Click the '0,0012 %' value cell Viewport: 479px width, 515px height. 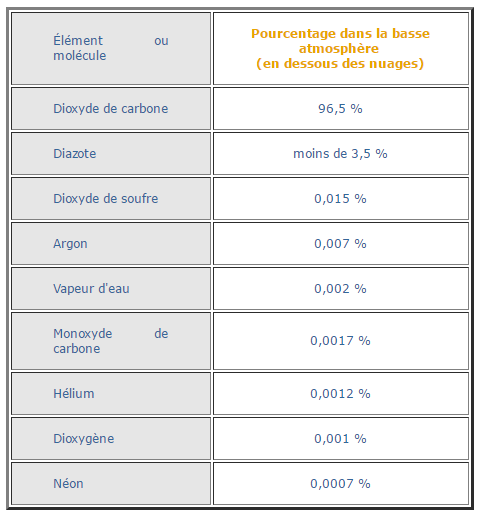point(341,394)
